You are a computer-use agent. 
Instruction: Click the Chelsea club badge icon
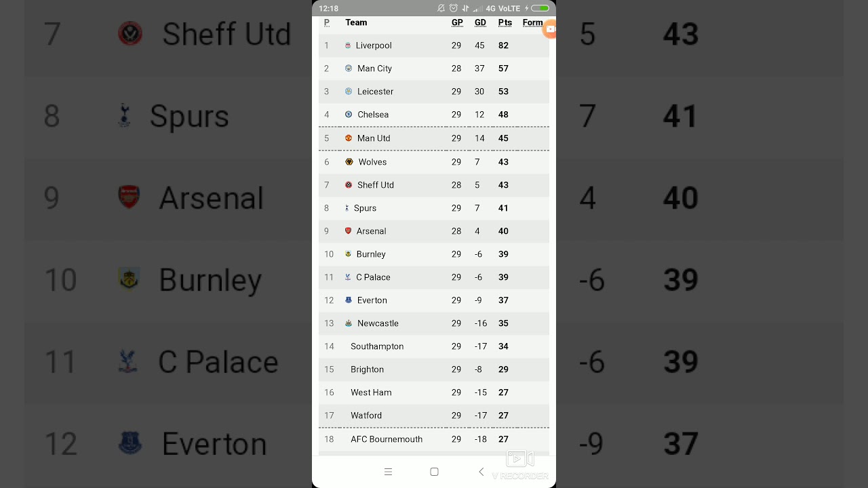349,115
